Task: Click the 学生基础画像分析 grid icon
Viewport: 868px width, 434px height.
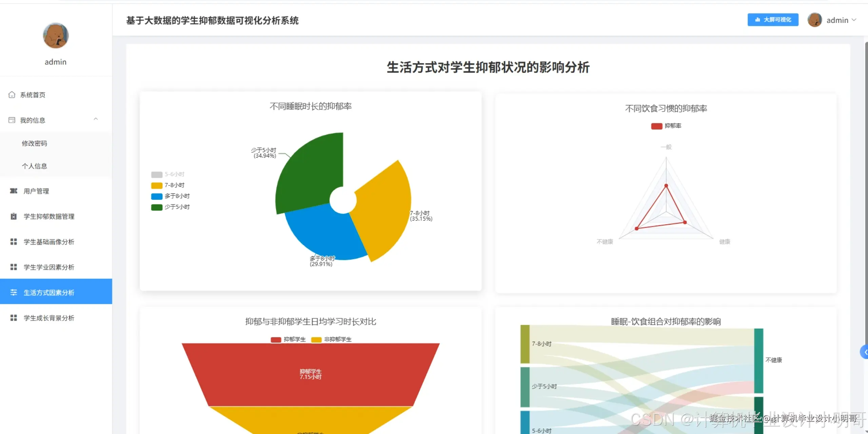Action: [13, 242]
